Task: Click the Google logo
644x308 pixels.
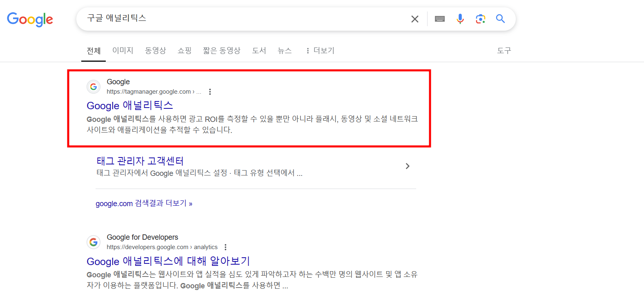Action: pyautogui.click(x=30, y=19)
